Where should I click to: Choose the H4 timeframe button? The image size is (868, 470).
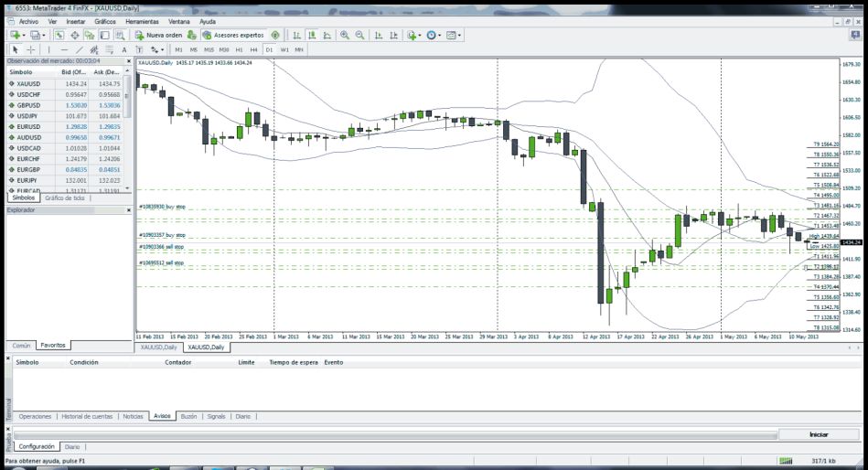click(x=253, y=49)
